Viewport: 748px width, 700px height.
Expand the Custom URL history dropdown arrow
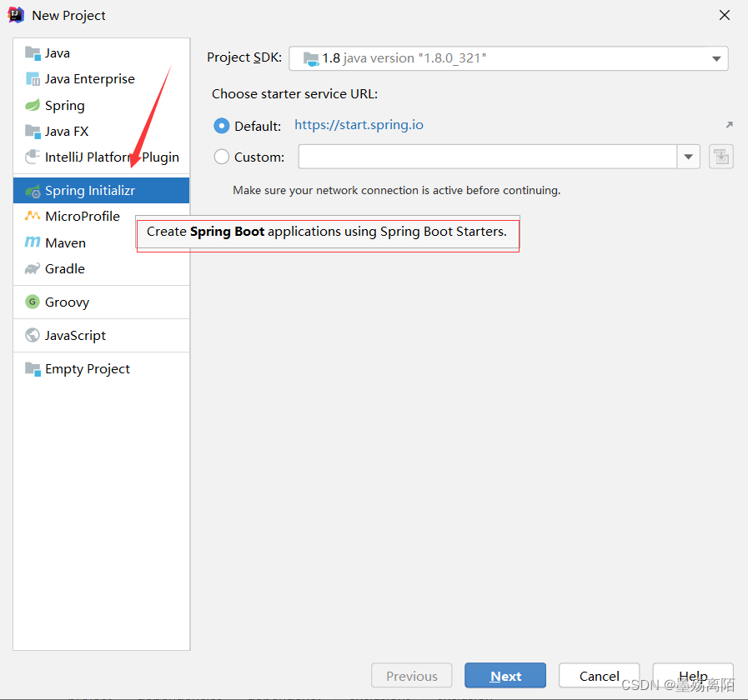pyautogui.click(x=688, y=157)
